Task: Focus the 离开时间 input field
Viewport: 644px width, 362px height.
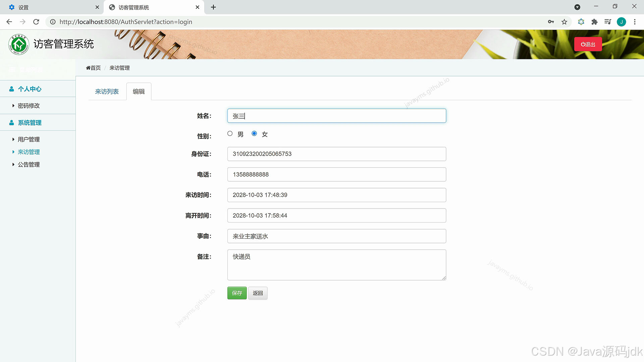Action: pos(336,216)
